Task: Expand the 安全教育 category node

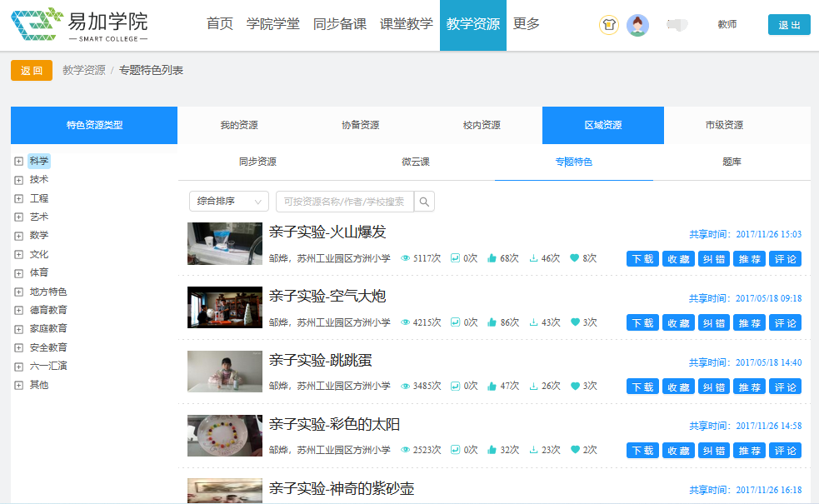Action: tap(19, 348)
